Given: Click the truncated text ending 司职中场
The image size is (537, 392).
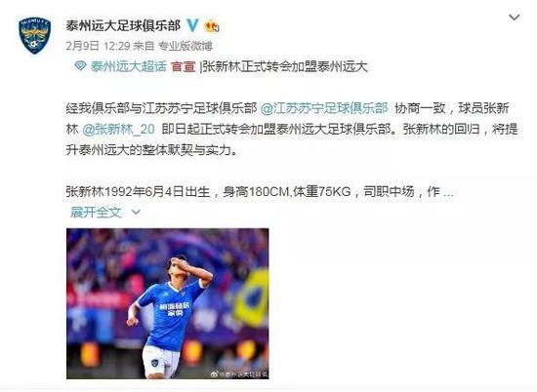Looking at the screenshot, I should (261, 191).
